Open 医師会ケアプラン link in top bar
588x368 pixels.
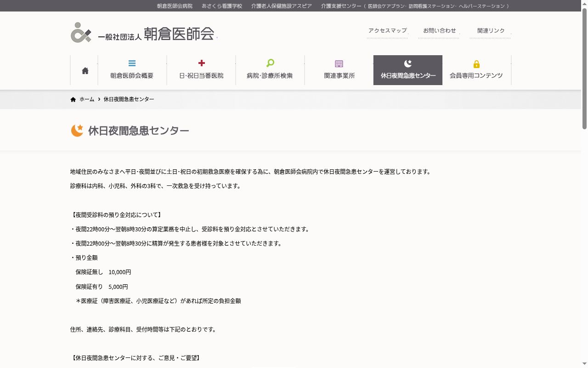(386, 6)
